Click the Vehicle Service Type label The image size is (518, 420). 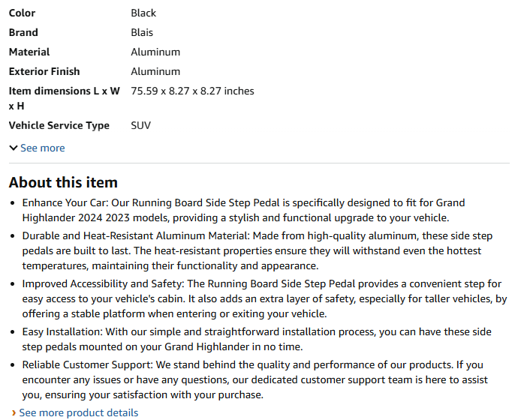click(x=59, y=125)
